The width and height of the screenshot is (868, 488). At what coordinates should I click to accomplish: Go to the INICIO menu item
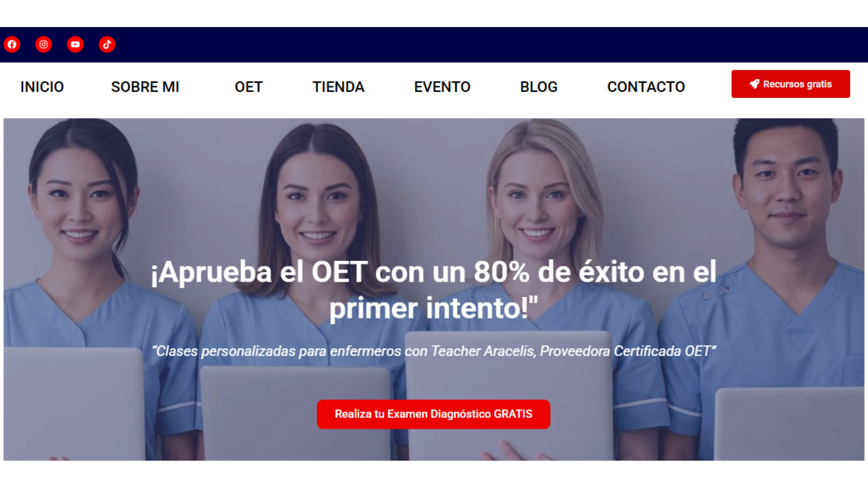(42, 87)
